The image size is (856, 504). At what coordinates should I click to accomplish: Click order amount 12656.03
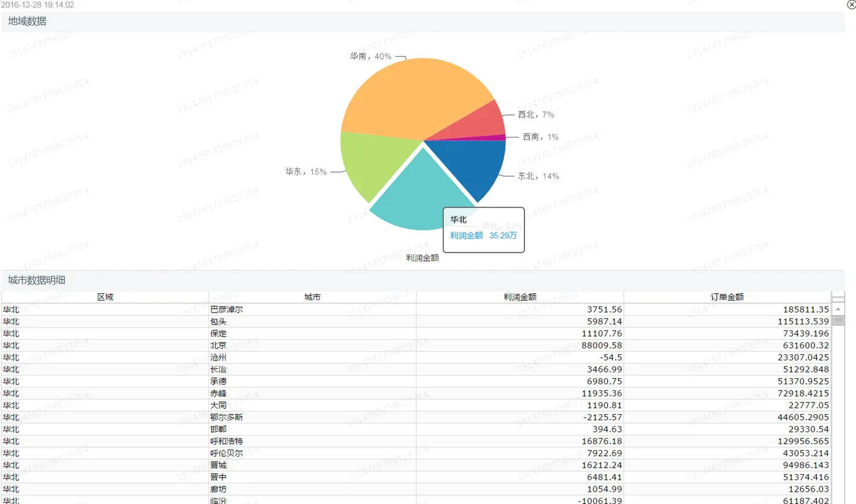[x=809, y=489]
